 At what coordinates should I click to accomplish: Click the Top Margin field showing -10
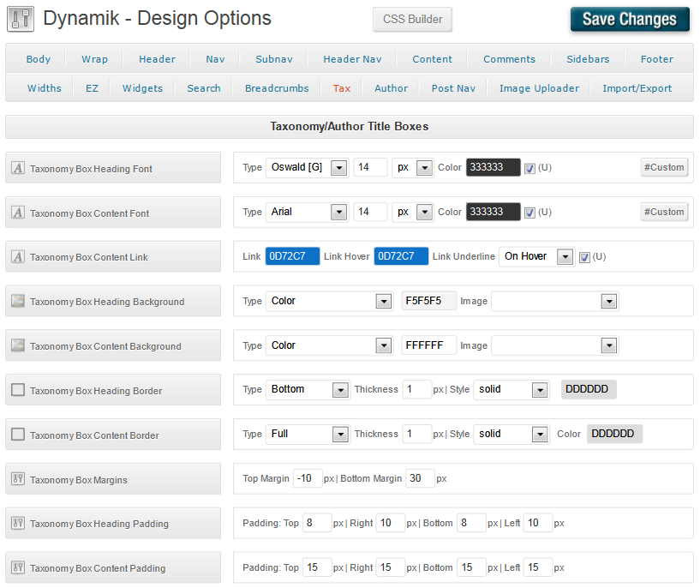pos(308,478)
